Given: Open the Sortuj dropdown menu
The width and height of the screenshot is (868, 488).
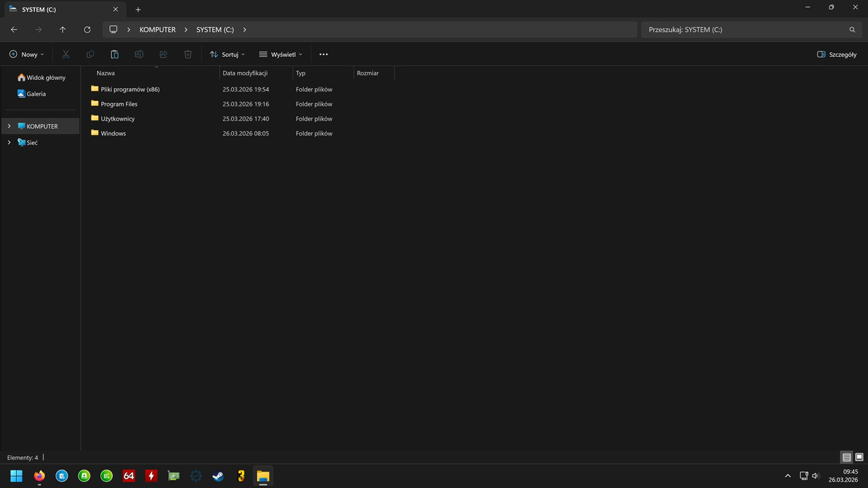Looking at the screenshot, I should click(227, 54).
